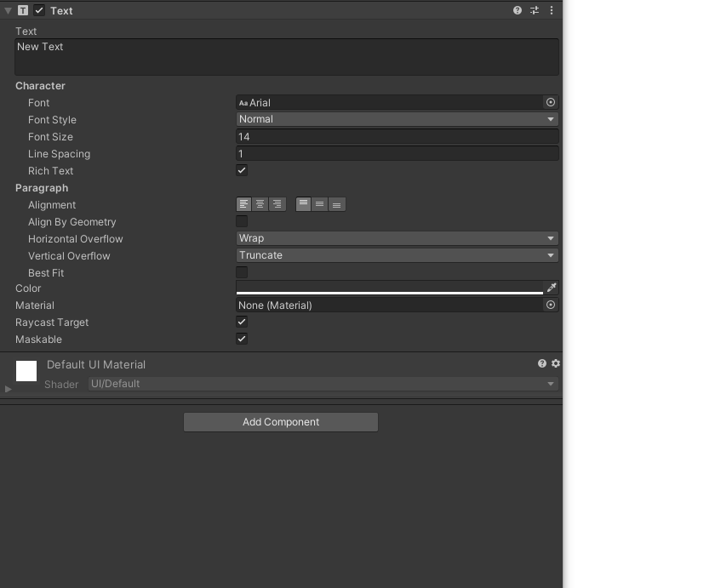Open the Text component options menu

[x=551, y=10]
